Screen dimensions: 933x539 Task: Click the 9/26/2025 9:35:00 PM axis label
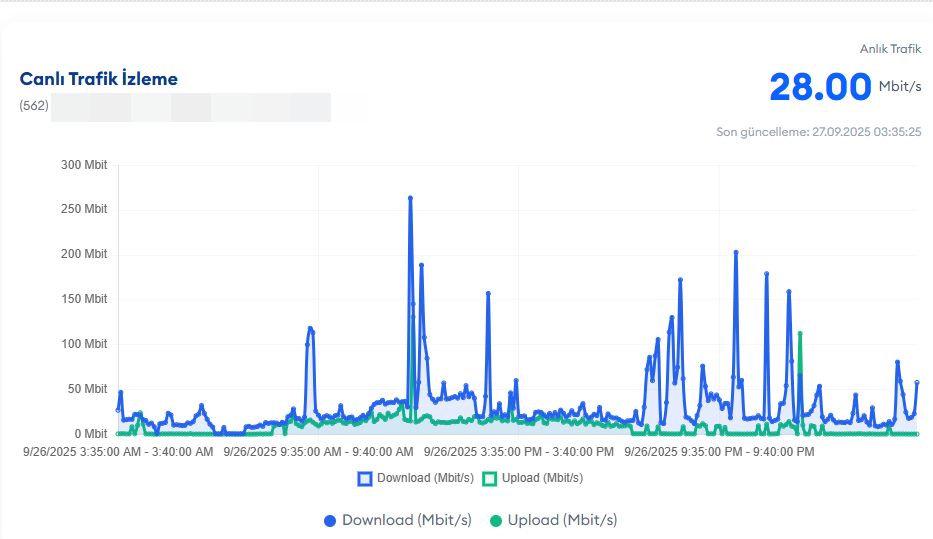click(719, 452)
